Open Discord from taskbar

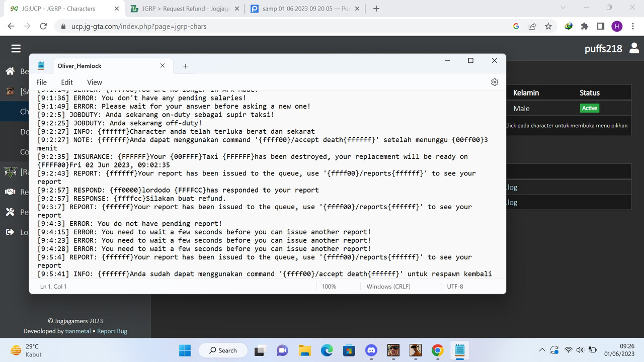tap(371, 350)
